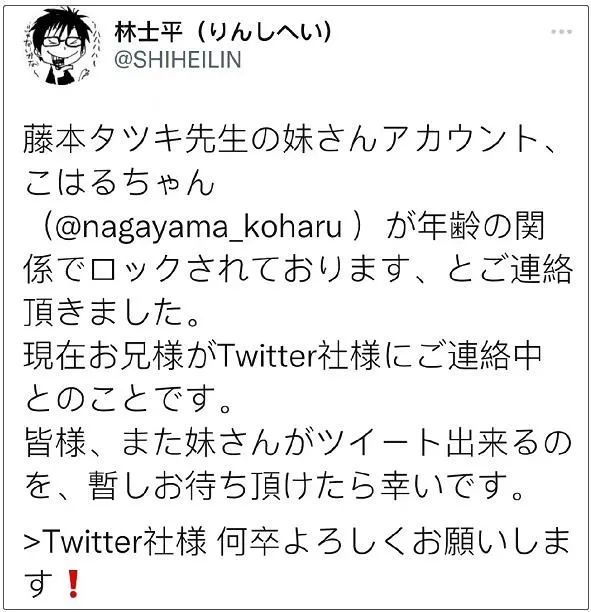591x612 pixels.
Task: Click the text こはるちゃん
Action: 119,184
